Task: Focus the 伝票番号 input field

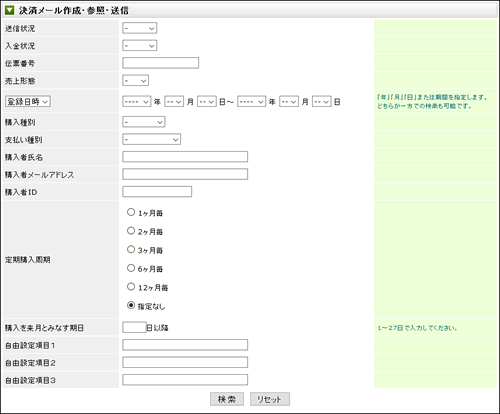Action: (x=161, y=63)
